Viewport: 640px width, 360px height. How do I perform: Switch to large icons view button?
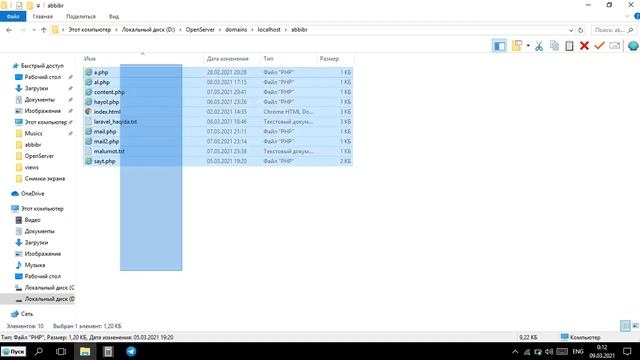point(635,326)
